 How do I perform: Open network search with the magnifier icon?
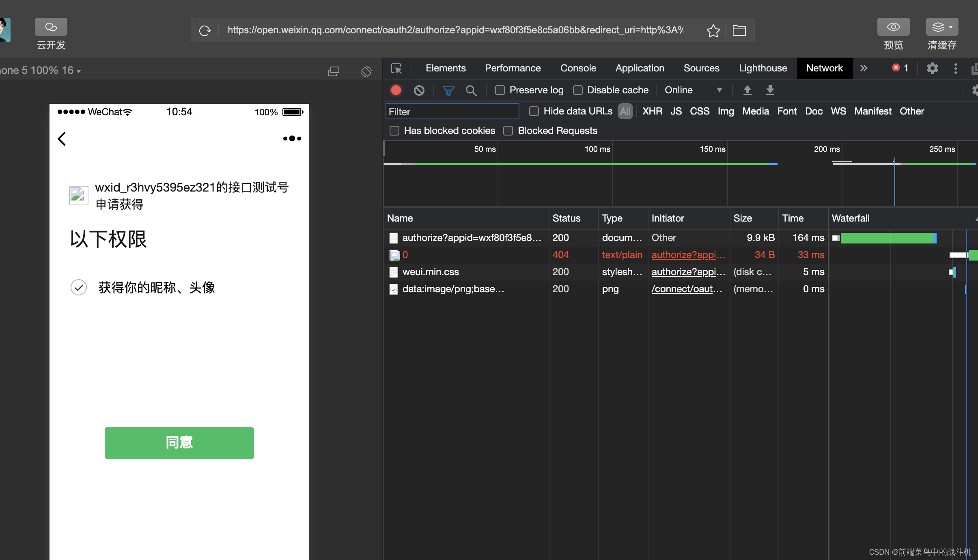tap(471, 90)
